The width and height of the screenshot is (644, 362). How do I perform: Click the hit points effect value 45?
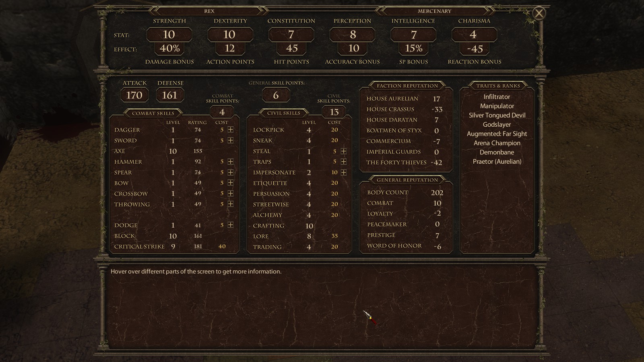pyautogui.click(x=292, y=49)
